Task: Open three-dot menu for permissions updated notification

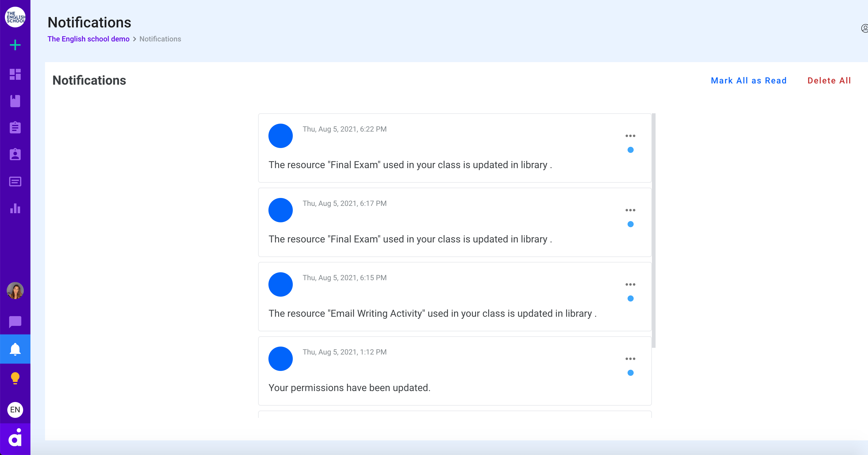Action: (x=630, y=359)
